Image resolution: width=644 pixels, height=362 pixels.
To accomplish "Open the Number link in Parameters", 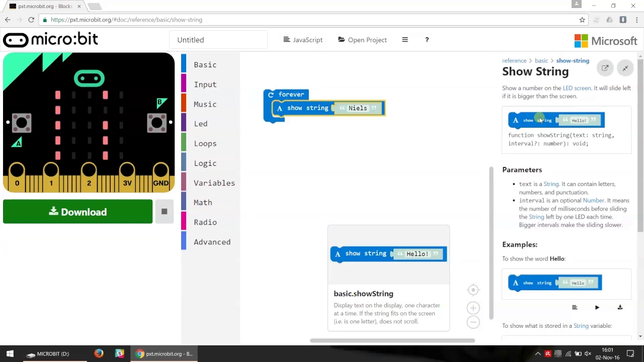I will (594, 200).
